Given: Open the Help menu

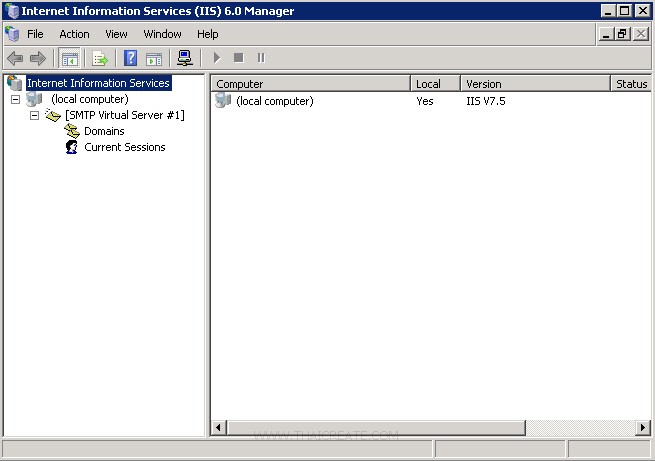Looking at the screenshot, I should [208, 34].
